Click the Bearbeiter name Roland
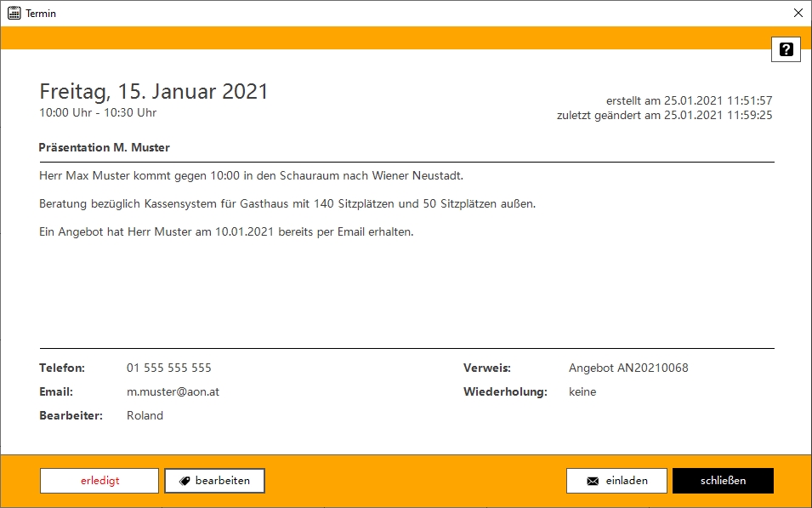 coord(145,416)
